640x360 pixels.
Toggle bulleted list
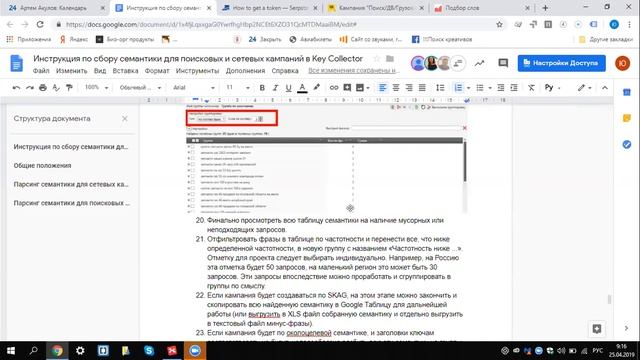(x=480, y=88)
